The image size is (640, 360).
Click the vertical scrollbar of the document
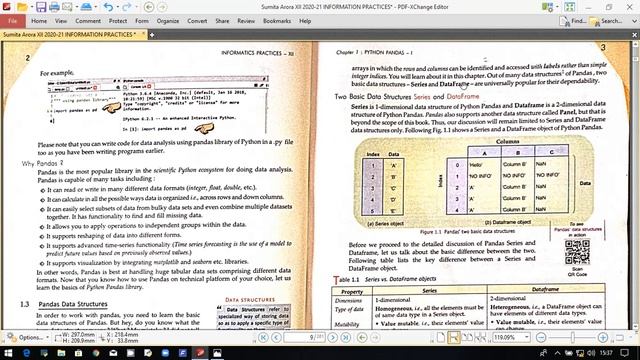(637, 186)
